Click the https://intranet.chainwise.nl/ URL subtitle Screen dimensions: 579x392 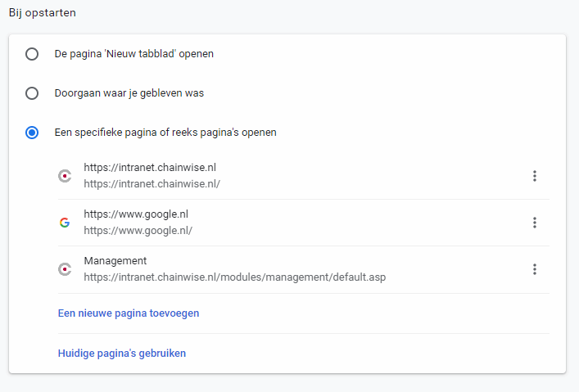coord(152,184)
